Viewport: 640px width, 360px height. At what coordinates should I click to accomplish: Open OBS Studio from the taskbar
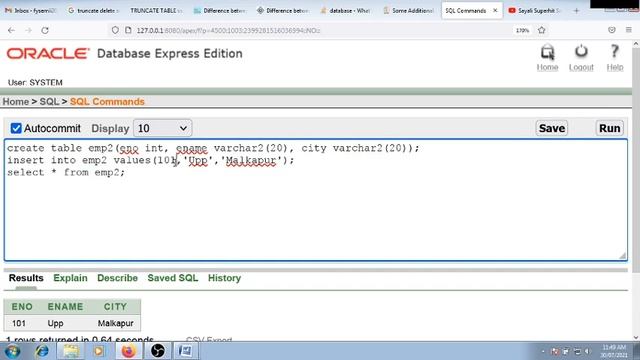tap(158, 351)
